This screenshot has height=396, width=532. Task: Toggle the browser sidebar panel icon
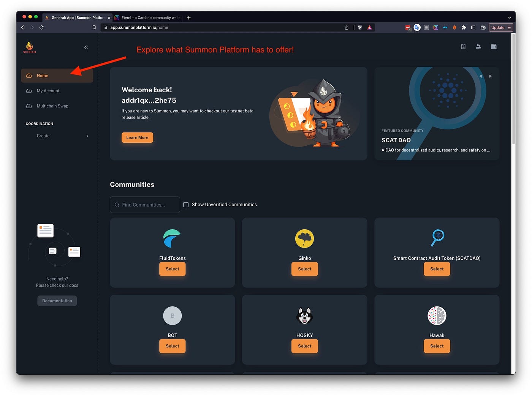pos(473,27)
